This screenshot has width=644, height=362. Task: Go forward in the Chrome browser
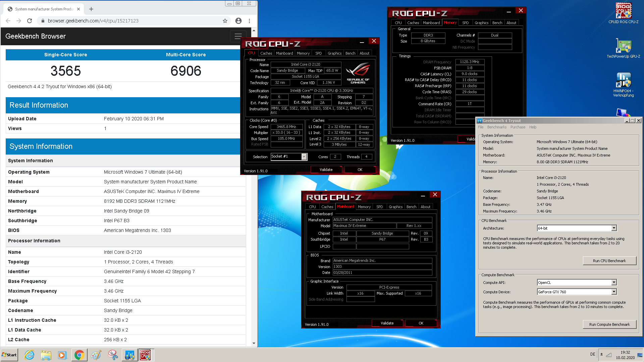coord(19,21)
